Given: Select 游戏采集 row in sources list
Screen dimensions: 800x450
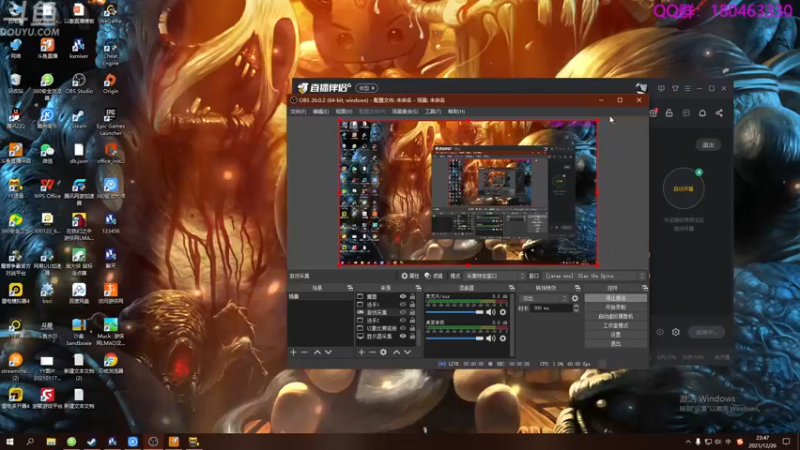Looking at the screenshot, I should point(387,312).
